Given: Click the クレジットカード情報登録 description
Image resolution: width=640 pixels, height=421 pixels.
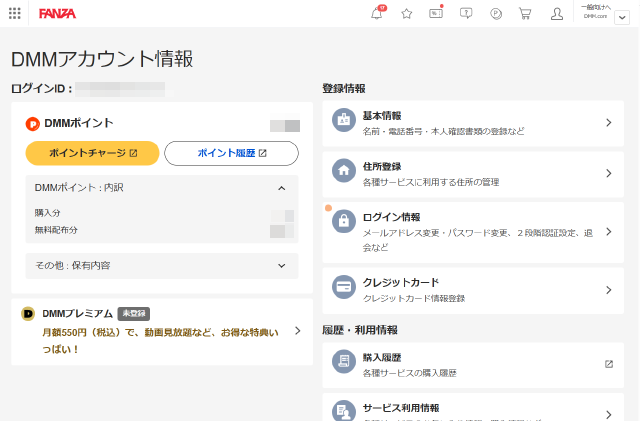Looking at the screenshot, I should point(414,298).
